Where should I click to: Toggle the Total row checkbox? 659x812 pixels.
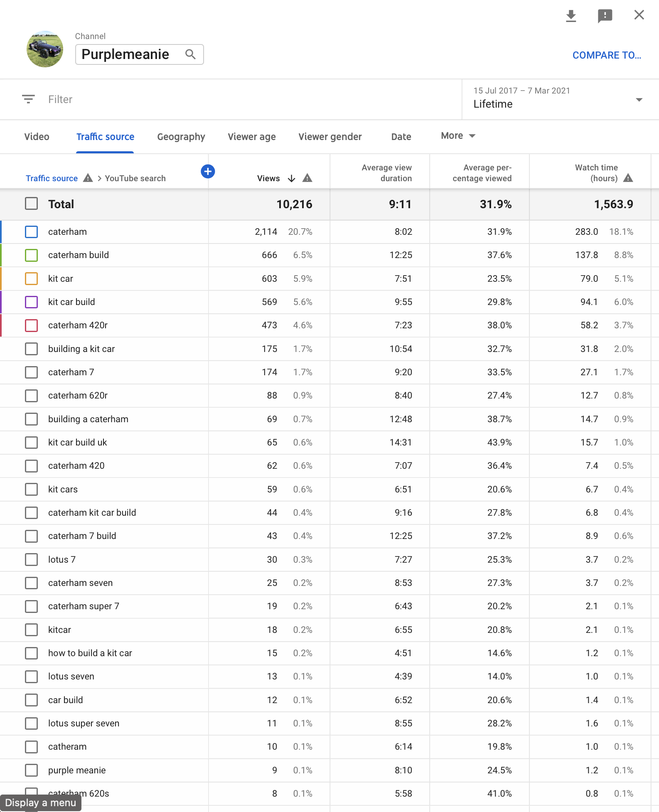(x=31, y=204)
